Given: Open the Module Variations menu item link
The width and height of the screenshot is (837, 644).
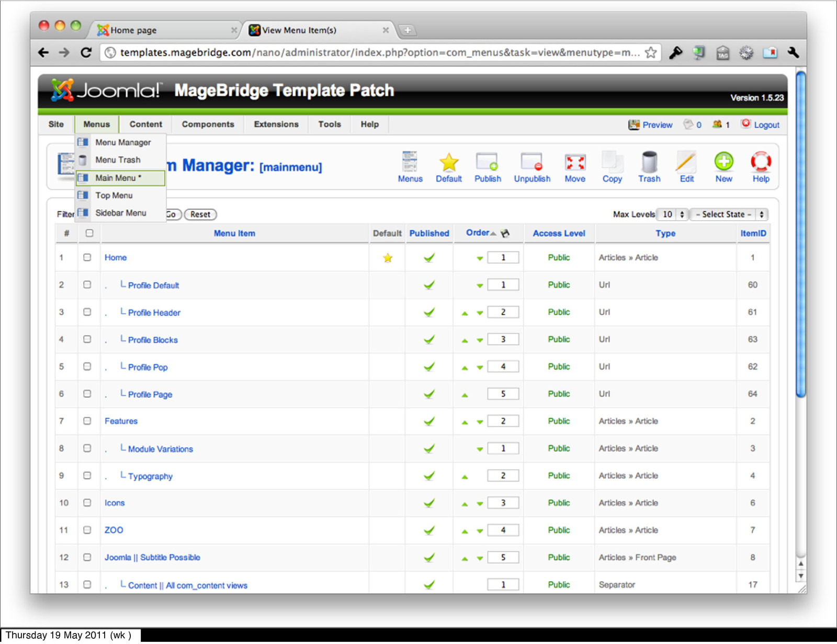Looking at the screenshot, I should (161, 449).
